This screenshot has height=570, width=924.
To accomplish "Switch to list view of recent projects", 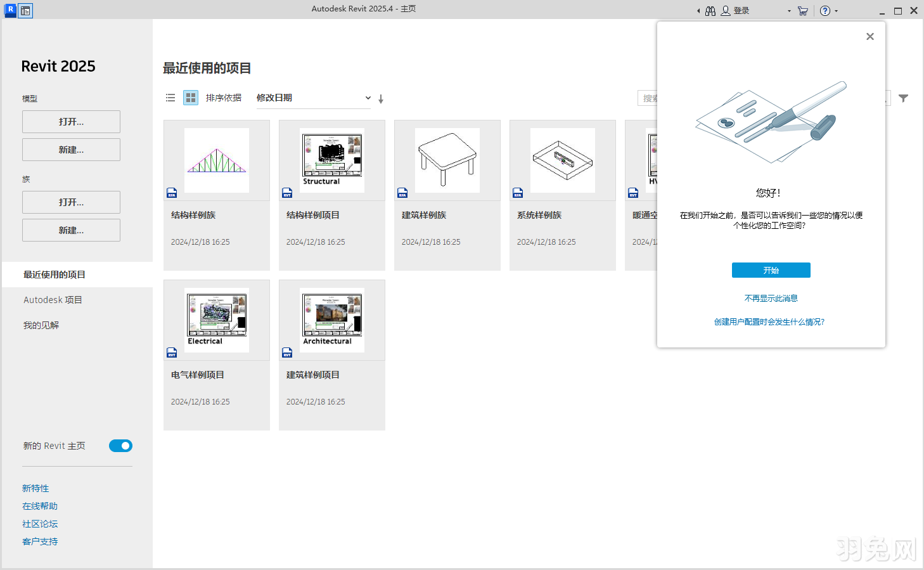I will click(170, 98).
